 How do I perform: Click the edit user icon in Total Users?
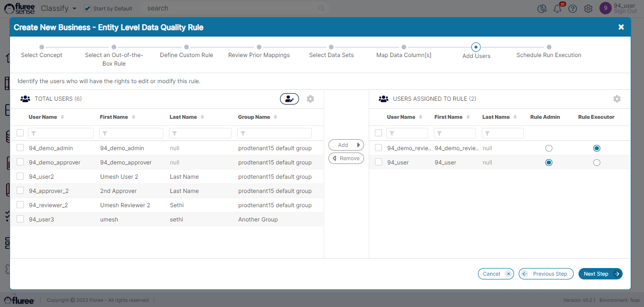click(289, 99)
